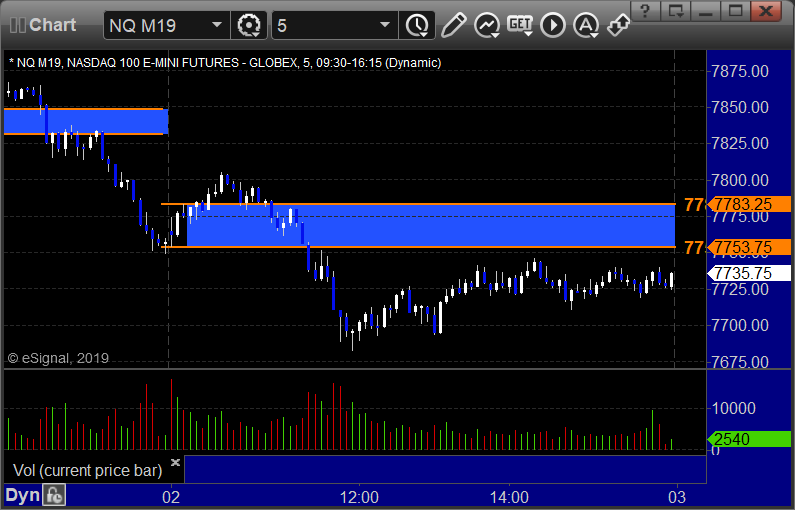Click the 7825.00 price axis label
Screen dimensions: 795x510
click(740, 143)
